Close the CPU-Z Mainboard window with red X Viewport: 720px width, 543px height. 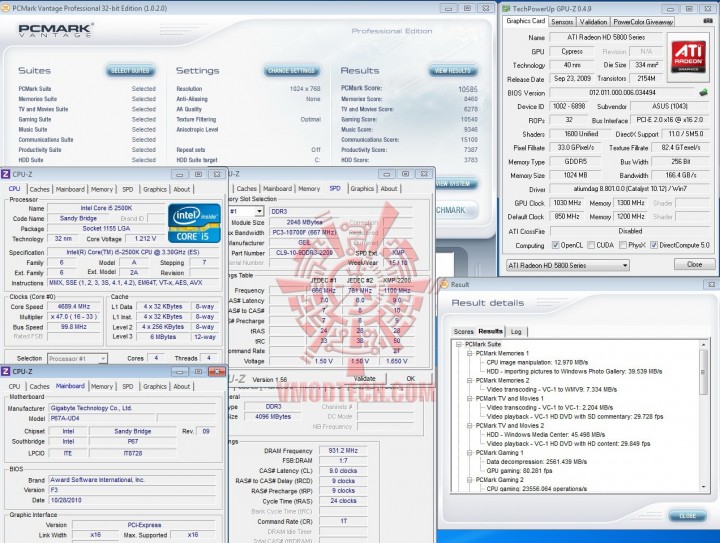[x=216, y=371]
